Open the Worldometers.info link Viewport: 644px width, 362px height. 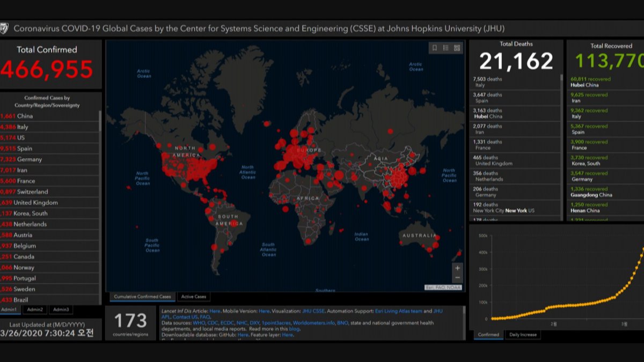point(313,323)
